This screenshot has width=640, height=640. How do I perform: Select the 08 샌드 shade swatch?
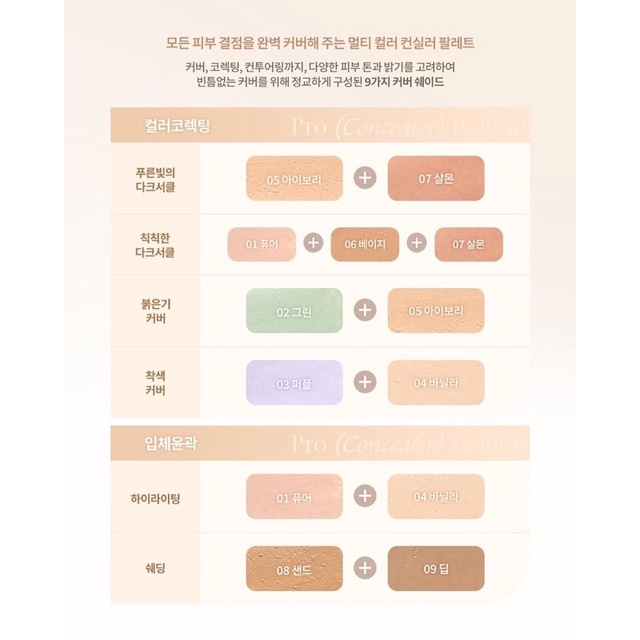[295, 565]
